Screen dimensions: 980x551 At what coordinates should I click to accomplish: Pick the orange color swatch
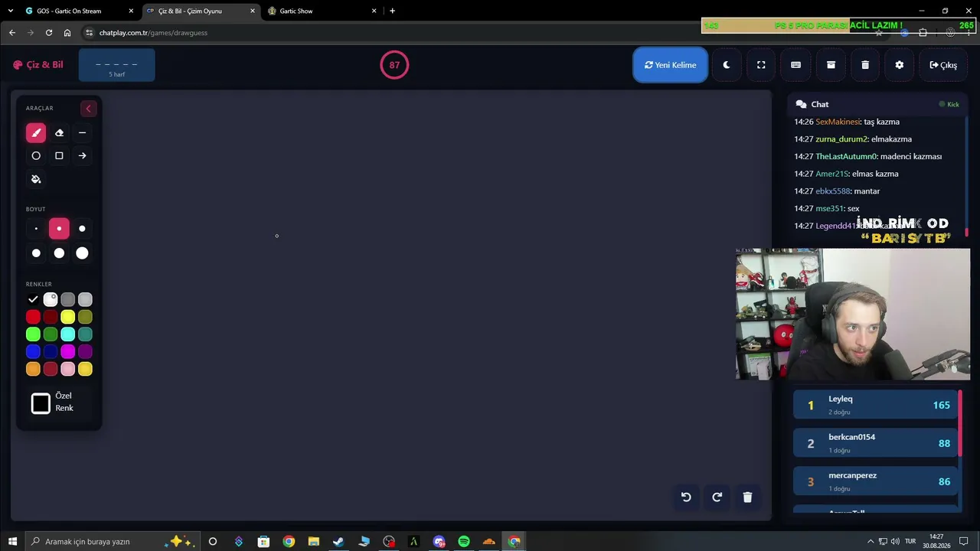pyautogui.click(x=33, y=369)
